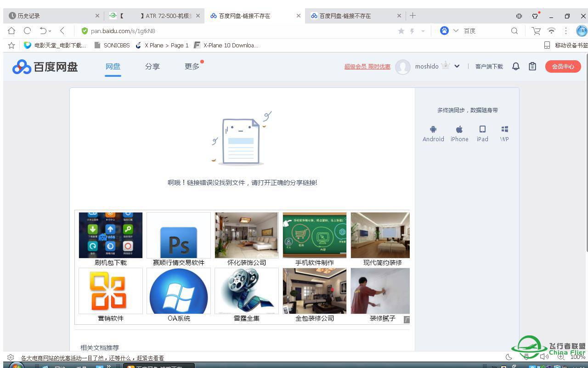Click the lightning speed-mode icon
The image size is (588, 368).
(412, 31)
